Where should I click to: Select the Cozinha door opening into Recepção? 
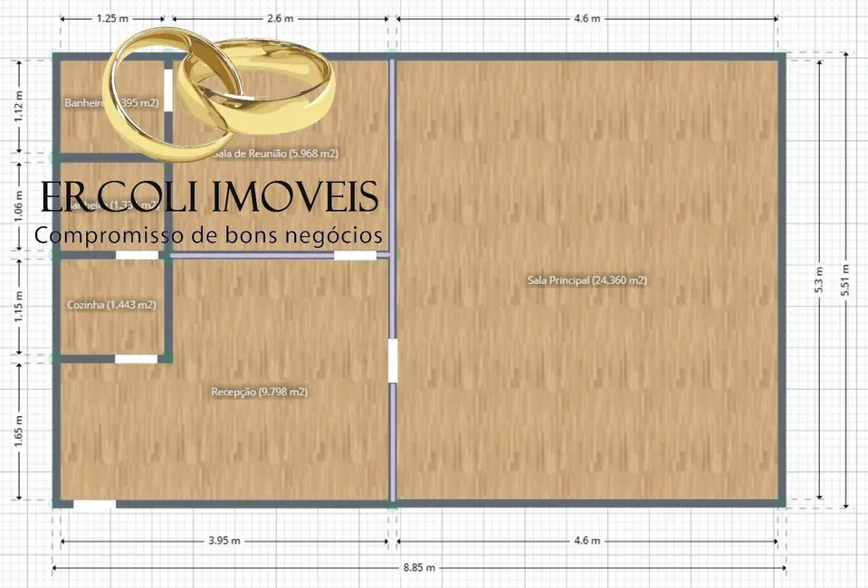pos(136,359)
